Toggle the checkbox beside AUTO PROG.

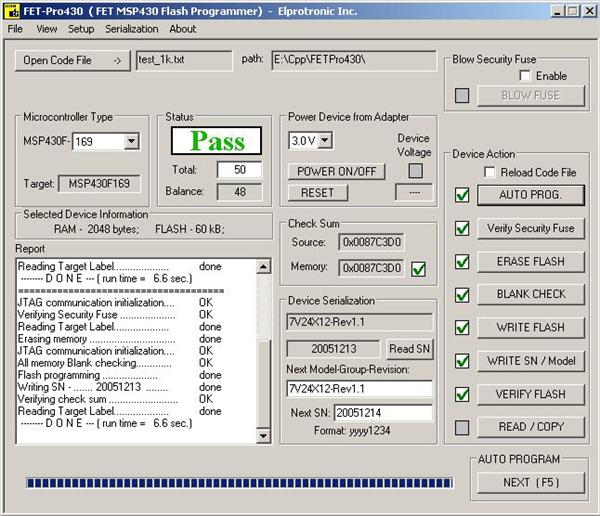[x=462, y=195]
